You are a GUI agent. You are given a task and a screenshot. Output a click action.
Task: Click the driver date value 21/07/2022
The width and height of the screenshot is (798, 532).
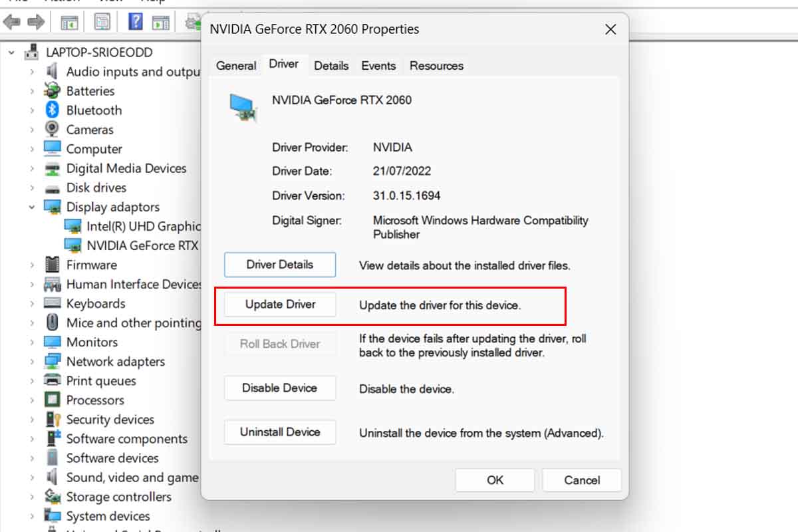402,171
